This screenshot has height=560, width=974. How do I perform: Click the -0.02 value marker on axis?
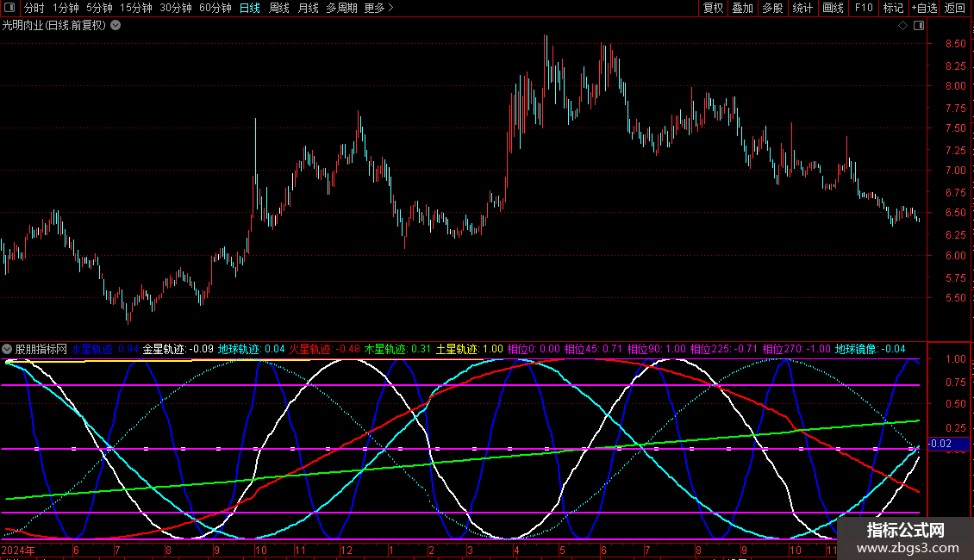pyautogui.click(x=948, y=444)
